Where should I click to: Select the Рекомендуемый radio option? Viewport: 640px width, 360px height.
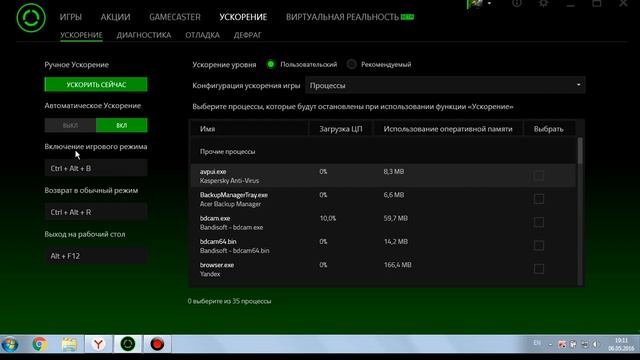(351, 64)
